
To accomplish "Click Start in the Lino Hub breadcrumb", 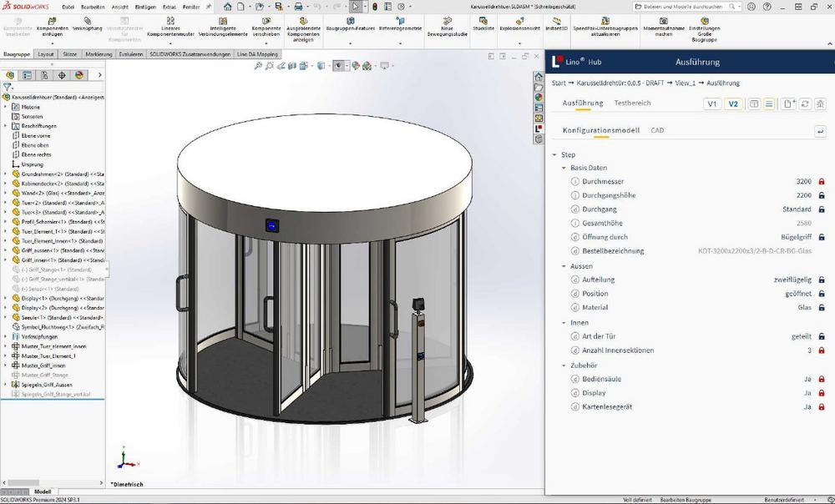I will point(558,83).
